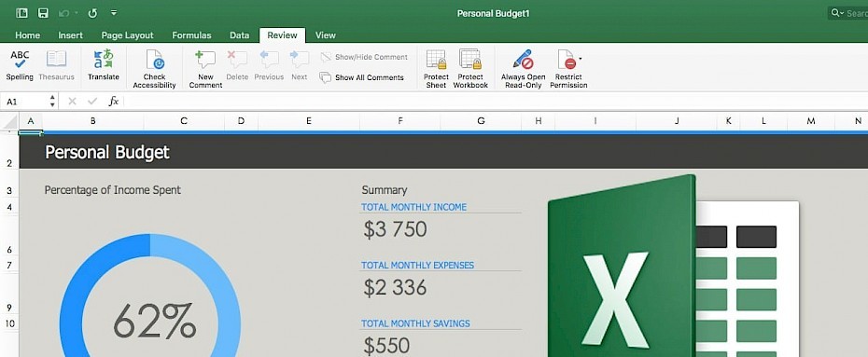Open the Restrict Permission menu
This screenshot has height=357, width=868.
point(568,69)
